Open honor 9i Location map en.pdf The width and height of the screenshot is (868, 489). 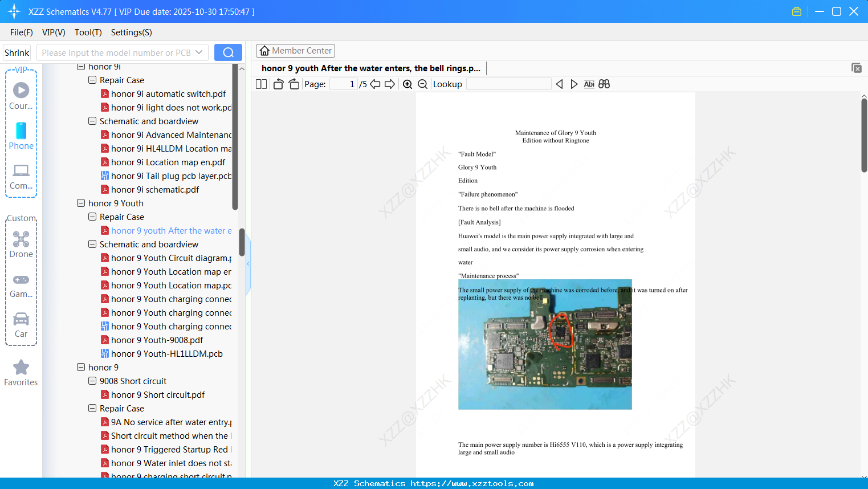tap(168, 162)
